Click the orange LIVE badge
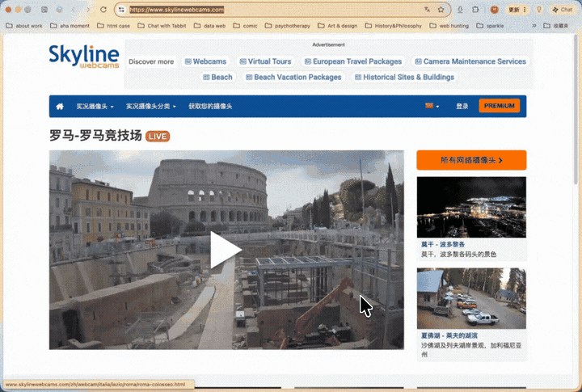This screenshot has height=392, width=582. [158, 137]
